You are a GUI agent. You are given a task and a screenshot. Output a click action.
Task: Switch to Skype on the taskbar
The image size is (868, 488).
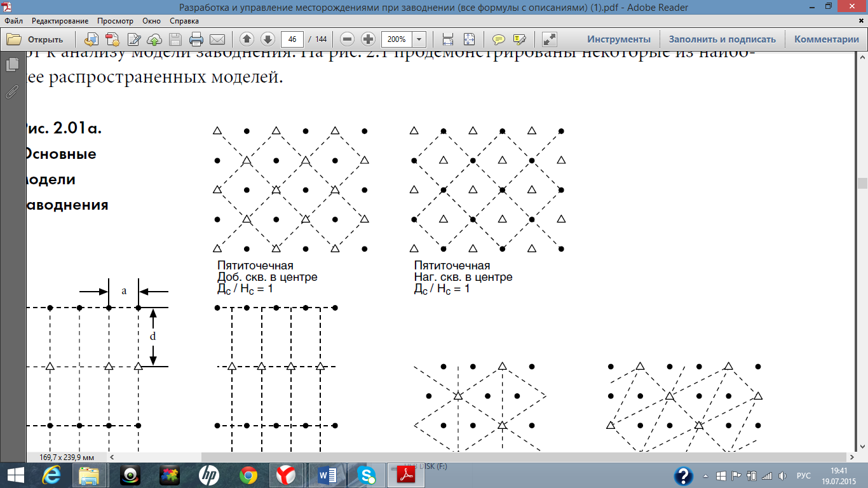(x=366, y=475)
